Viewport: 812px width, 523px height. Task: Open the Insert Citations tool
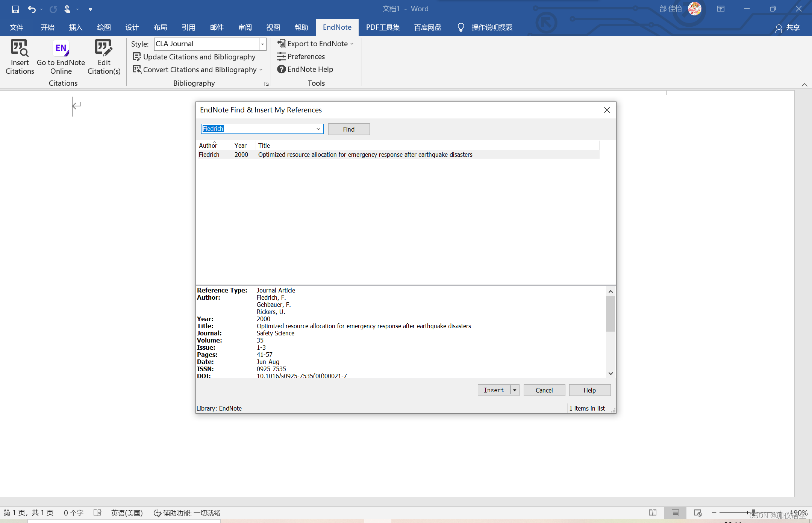(20, 58)
